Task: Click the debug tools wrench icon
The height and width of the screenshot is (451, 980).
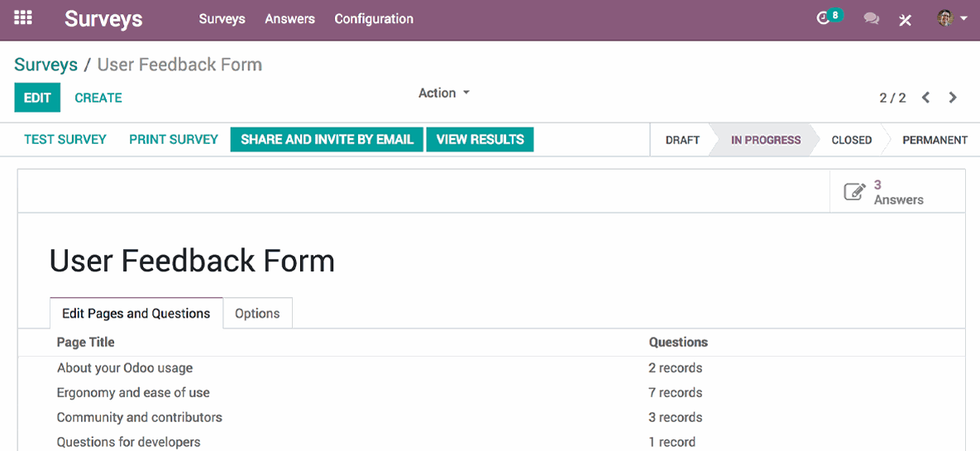Action: pyautogui.click(x=906, y=19)
